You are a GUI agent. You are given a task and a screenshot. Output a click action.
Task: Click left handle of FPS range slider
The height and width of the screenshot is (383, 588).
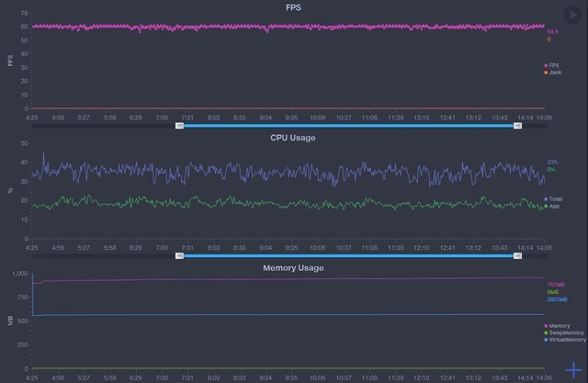(179, 126)
